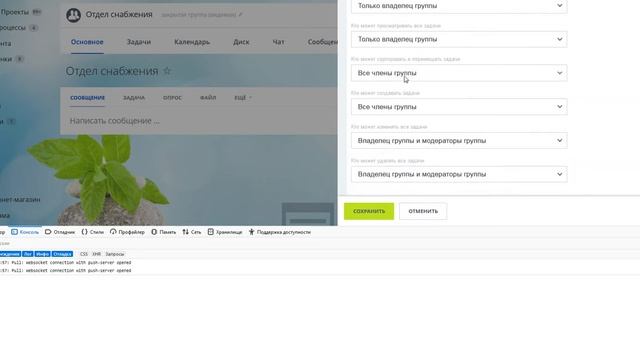Click the green Сохранить button
The height and width of the screenshot is (360, 640).
tap(369, 211)
